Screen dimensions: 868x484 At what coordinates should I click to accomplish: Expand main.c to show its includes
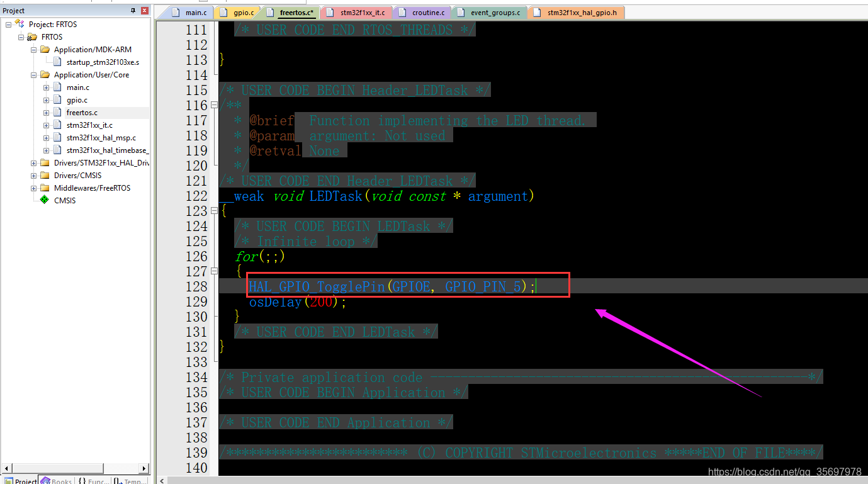coord(46,87)
